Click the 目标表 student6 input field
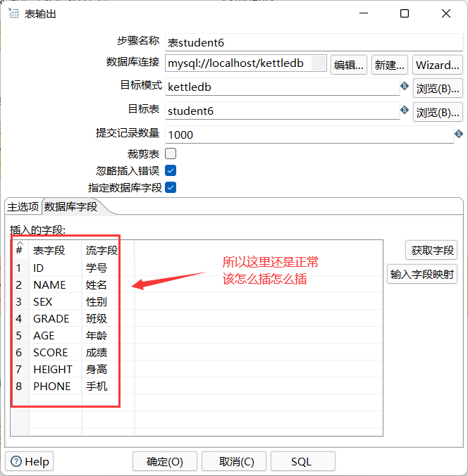Viewport: 468px width, 476px height. [283, 111]
